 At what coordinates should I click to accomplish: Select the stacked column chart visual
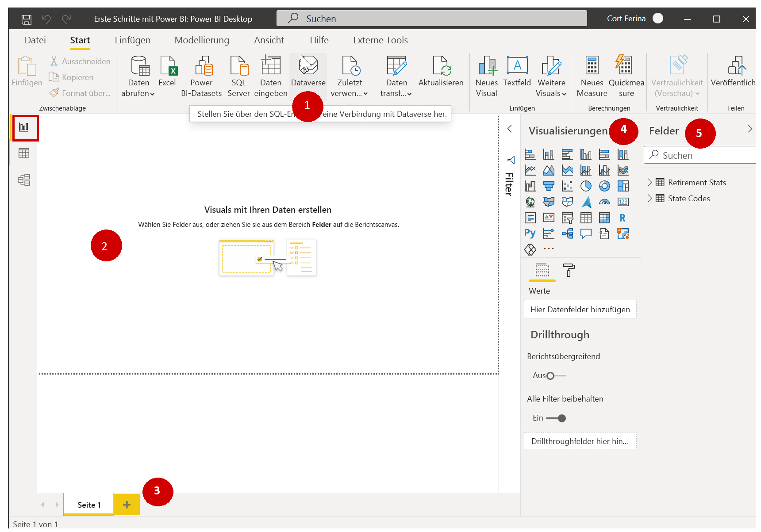click(549, 154)
